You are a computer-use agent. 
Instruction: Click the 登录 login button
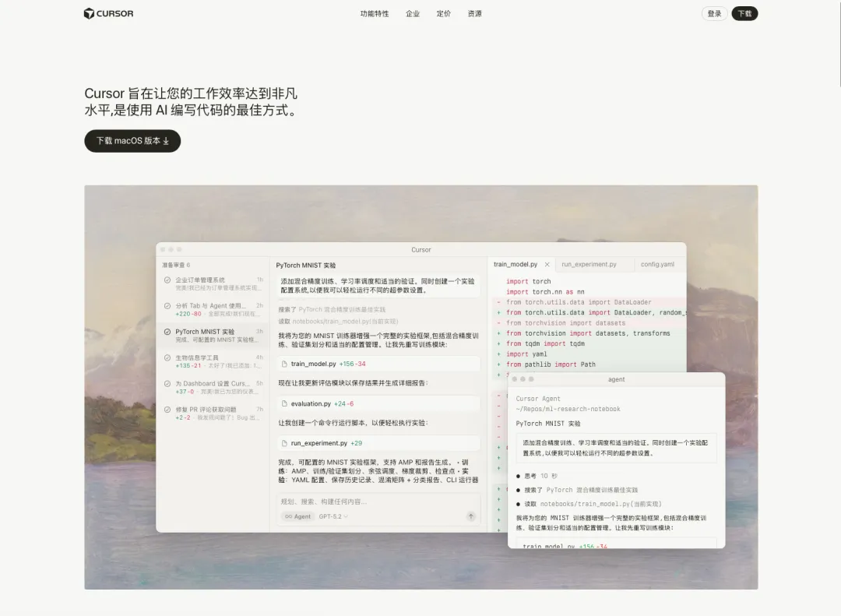[x=714, y=13]
